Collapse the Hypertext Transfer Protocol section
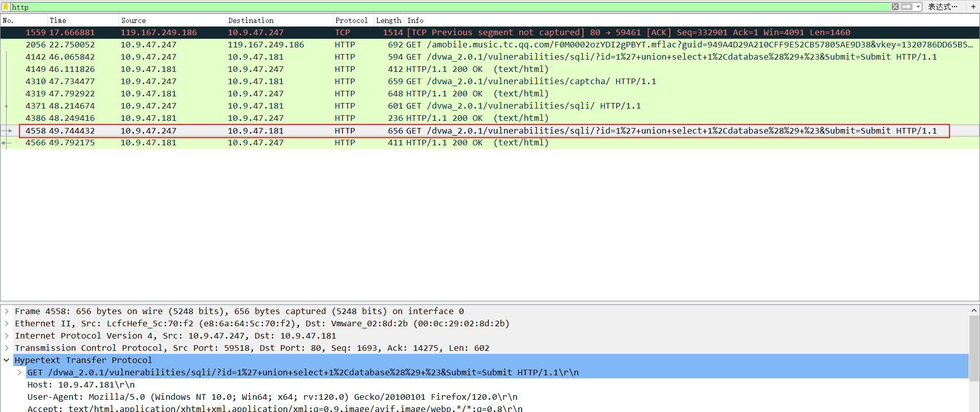980x412 pixels. (7, 360)
